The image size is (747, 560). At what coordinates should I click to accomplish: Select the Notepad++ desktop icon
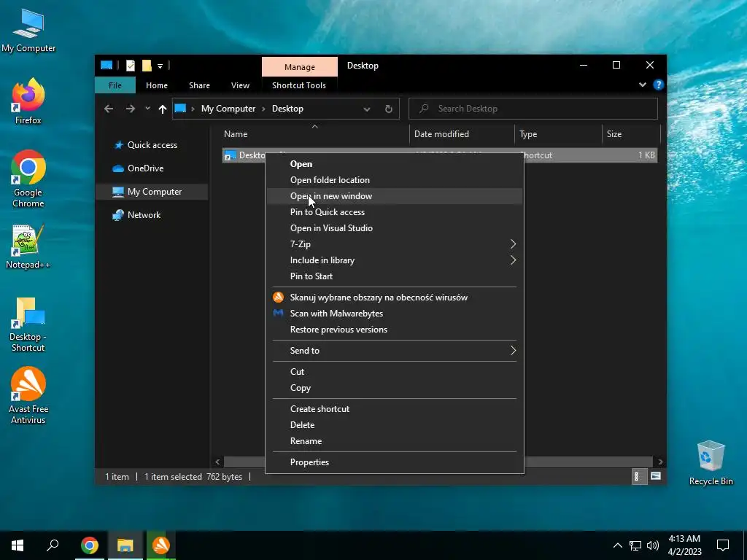(x=28, y=246)
